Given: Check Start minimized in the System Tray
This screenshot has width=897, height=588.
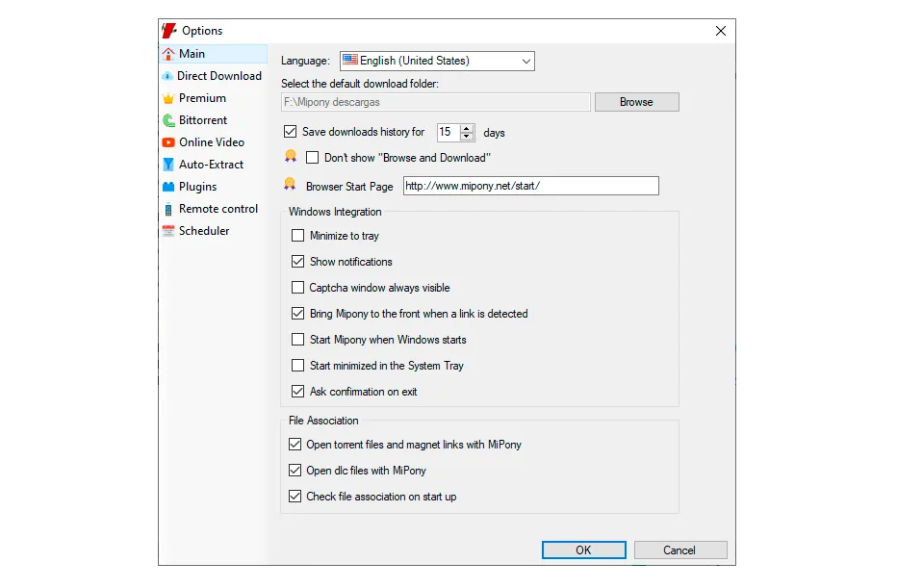Looking at the screenshot, I should pyautogui.click(x=297, y=365).
